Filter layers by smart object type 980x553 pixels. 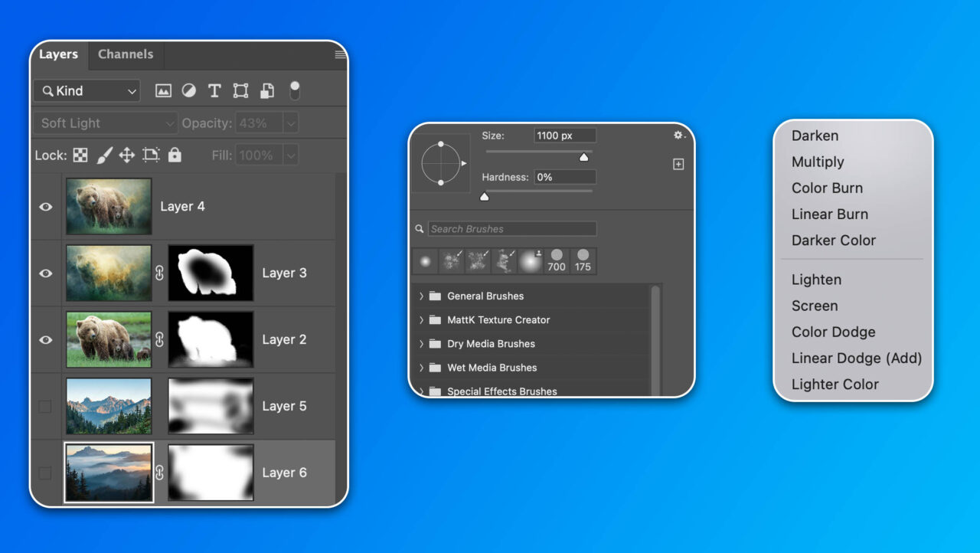[267, 91]
